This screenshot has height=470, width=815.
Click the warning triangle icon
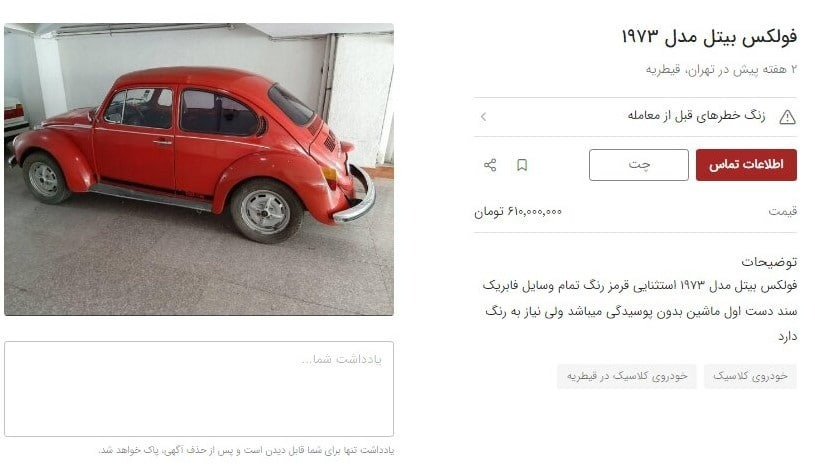pos(787,117)
